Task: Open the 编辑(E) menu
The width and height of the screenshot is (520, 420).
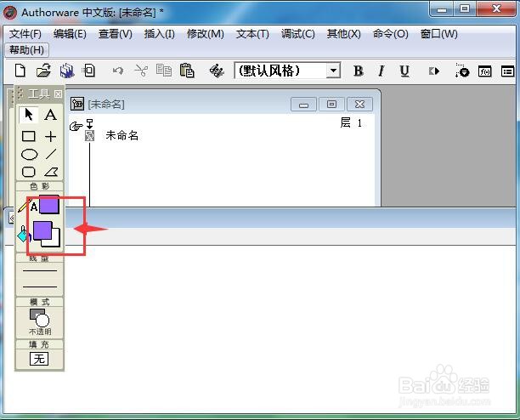Action: tap(70, 34)
